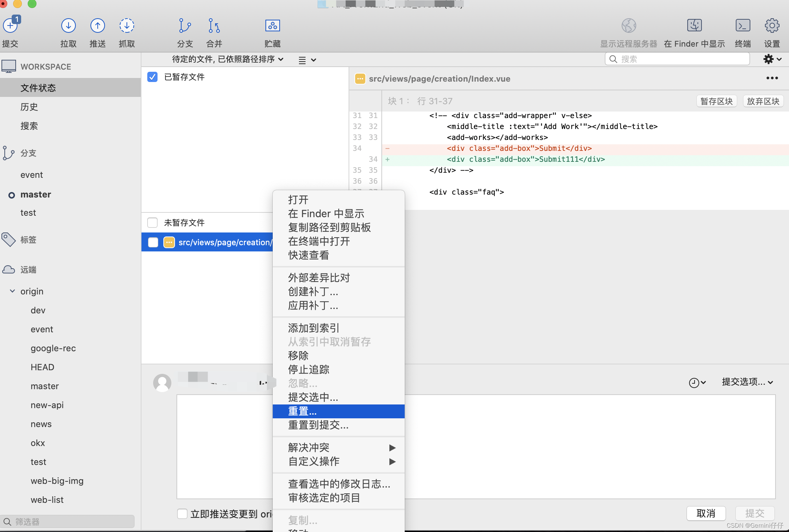Click the branch icon beside 分支 in sidebar
The width and height of the screenshot is (789, 532).
8,153
